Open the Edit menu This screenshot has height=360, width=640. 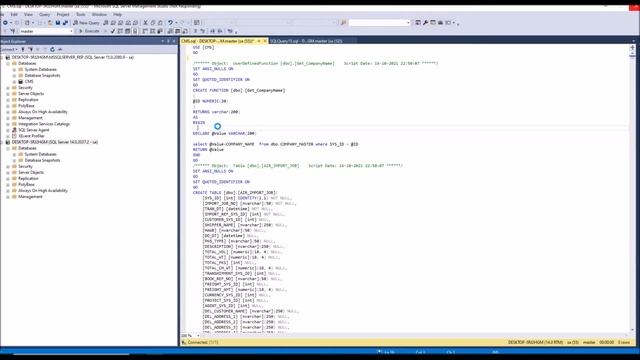point(14,14)
